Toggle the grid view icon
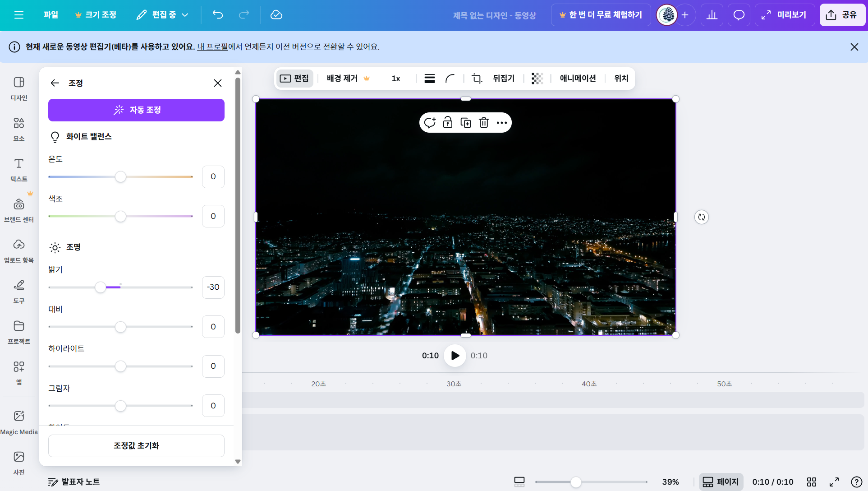The width and height of the screenshot is (868, 491). click(811, 482)
